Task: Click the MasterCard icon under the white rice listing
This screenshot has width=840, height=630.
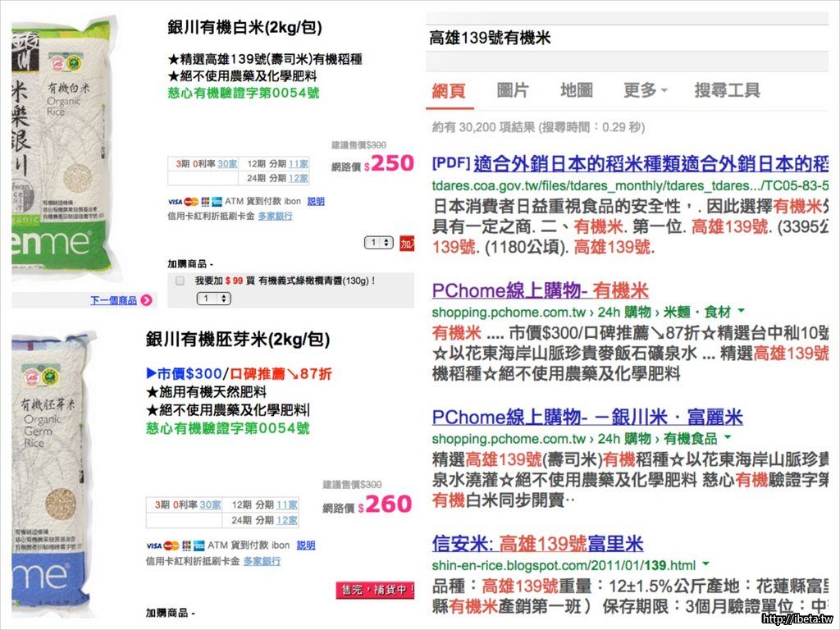Action: click(x=191, y=202)
